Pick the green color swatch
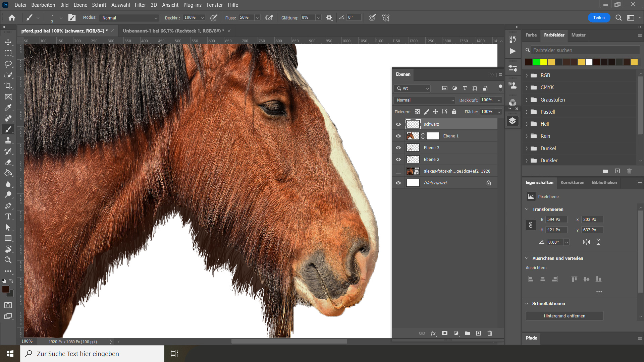Screen dimensions: 644x362 pyautogui.click(x=536, y=62)
